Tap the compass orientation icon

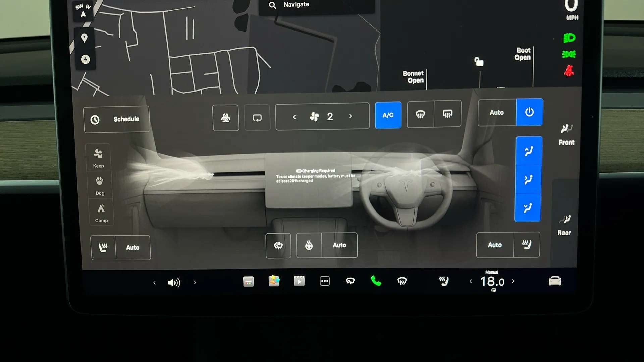(83, 10)
